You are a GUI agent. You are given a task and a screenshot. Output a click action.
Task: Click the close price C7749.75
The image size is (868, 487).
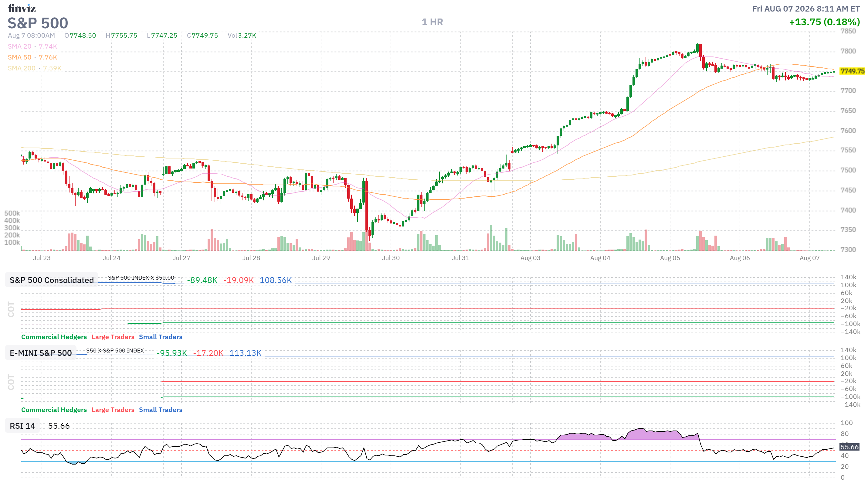pos(202,36)
